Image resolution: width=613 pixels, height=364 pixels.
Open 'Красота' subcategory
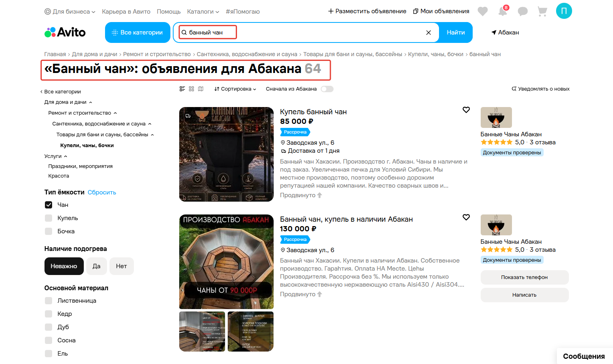point(59,176)
